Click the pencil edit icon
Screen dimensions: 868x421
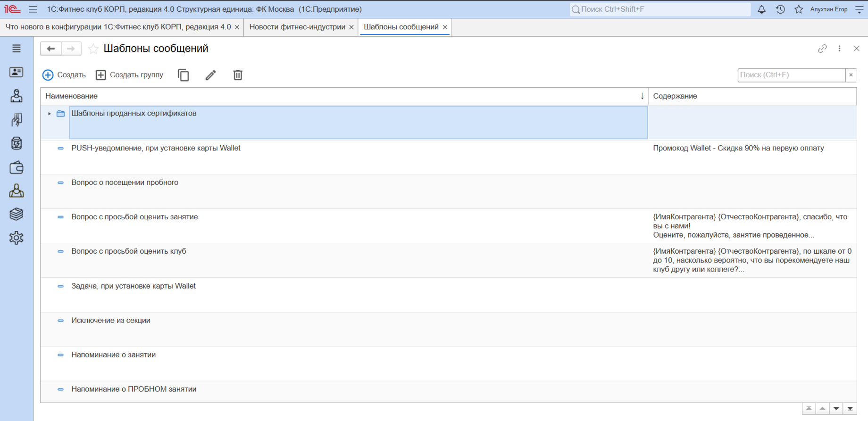(210, 75)
